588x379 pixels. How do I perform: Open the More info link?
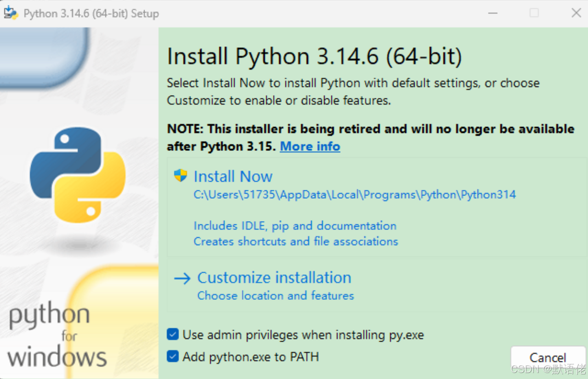(x=310, y=146)
